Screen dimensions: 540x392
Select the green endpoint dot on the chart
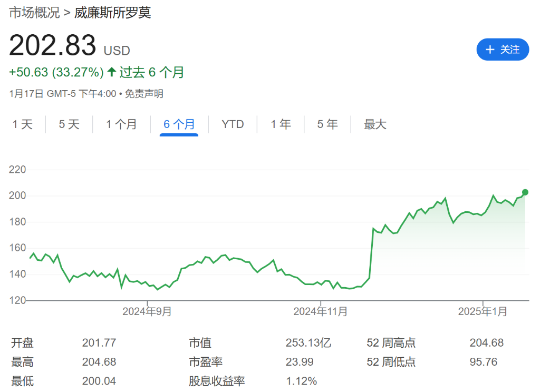point(525,193)
